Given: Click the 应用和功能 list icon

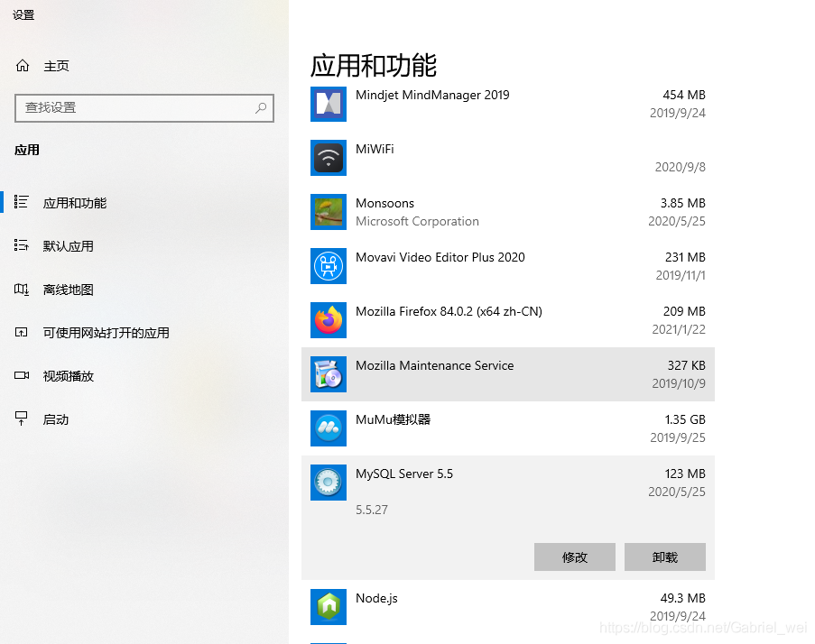Looking at the screenshot, I should coord(22,202).
